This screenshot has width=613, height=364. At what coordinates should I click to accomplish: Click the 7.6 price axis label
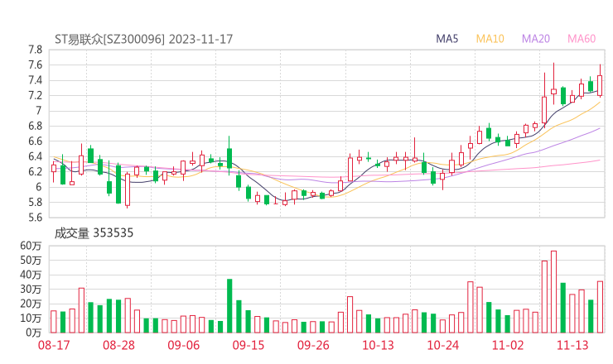click(x=35, y=65)
